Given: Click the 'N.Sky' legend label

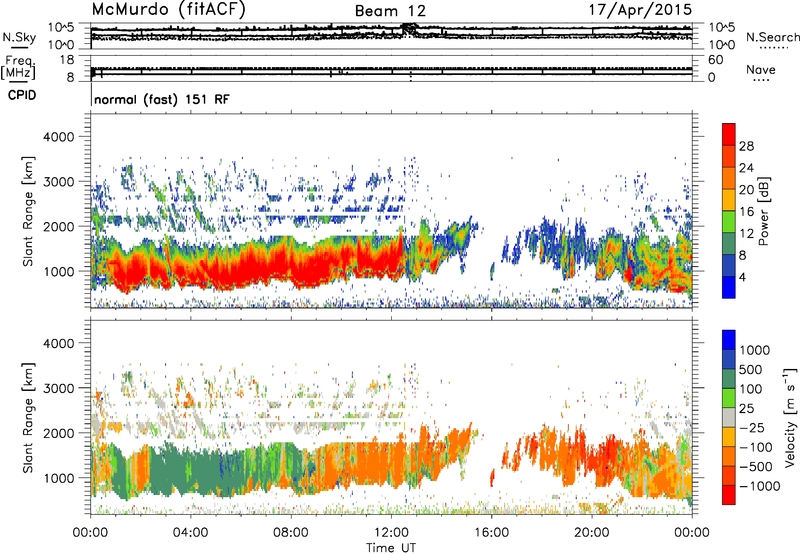Looking at the screenshot, I should tap(19, 37).
